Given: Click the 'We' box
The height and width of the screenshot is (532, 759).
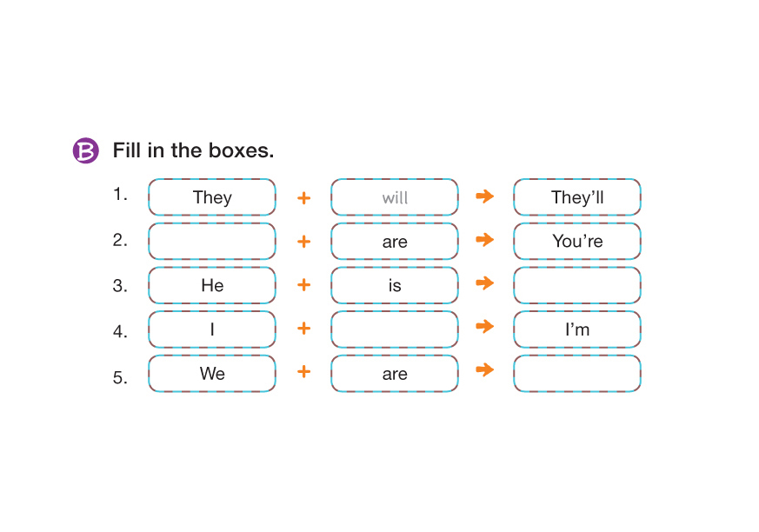Looking at the screenshot, I should (x=212, y=373).
